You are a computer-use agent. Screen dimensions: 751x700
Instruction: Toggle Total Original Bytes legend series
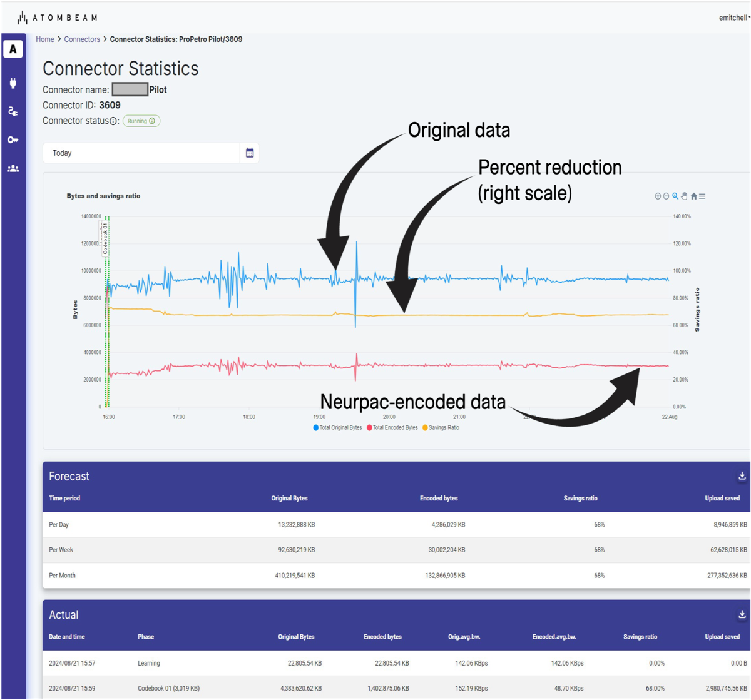click(x=337, y=428)
